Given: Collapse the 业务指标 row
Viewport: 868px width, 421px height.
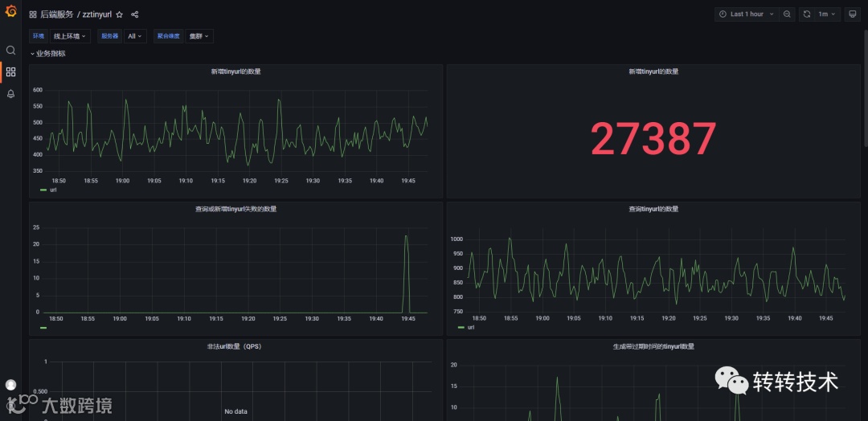Looking at the screenshot, I should click(x=47, y=54).
